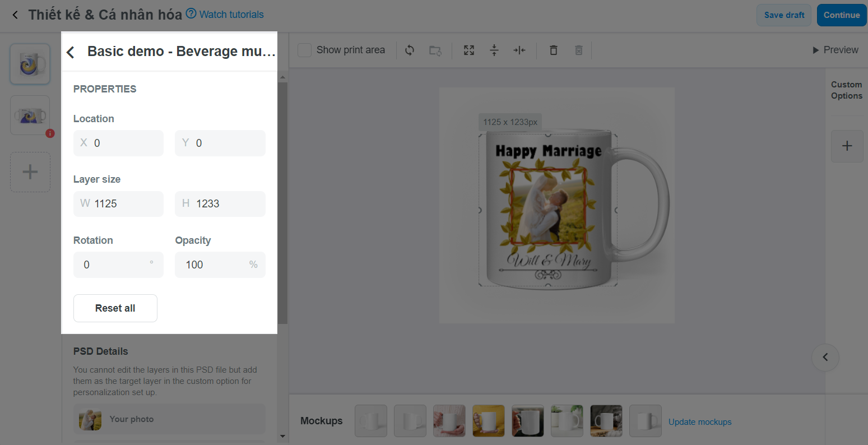Click the delete layer trash icon
This screenshot has height=445, width=868.
(x=553, y=50)
